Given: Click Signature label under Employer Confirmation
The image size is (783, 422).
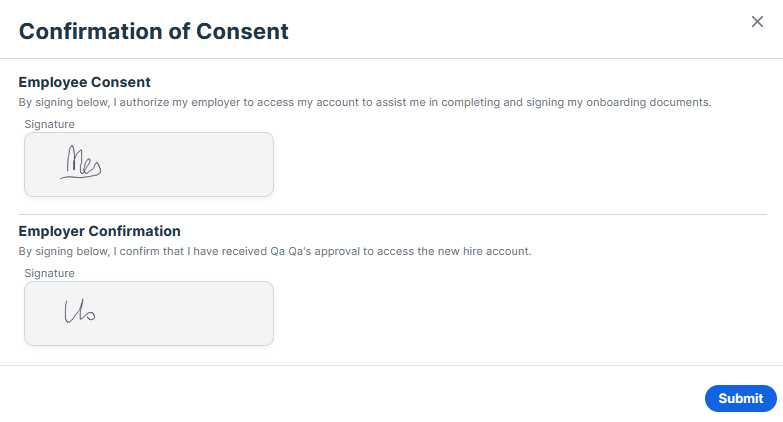Looking at the screenshot, I should 49,273.
